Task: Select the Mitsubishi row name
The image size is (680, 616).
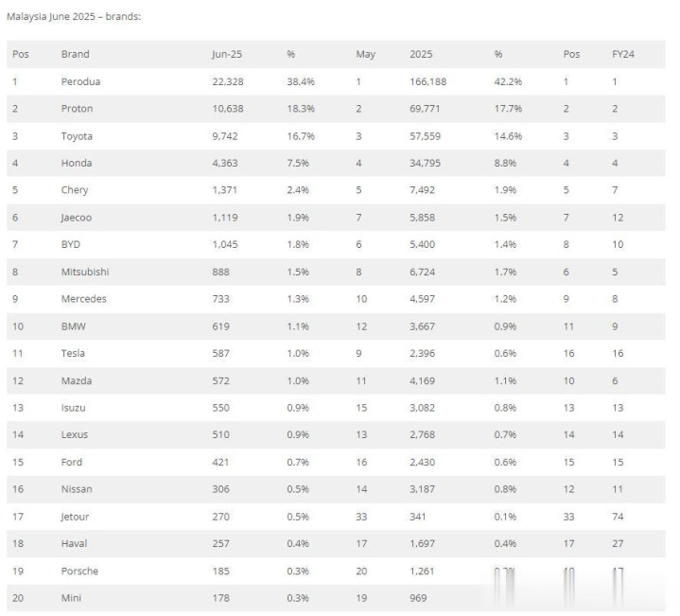Action: click(x=85, y=272)
